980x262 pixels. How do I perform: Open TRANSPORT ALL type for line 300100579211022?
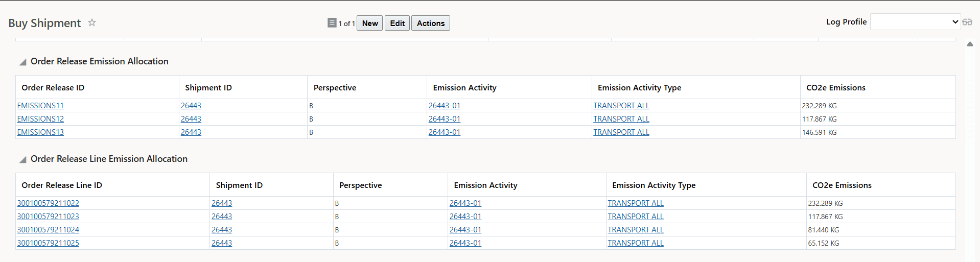[x=636, y=203]
